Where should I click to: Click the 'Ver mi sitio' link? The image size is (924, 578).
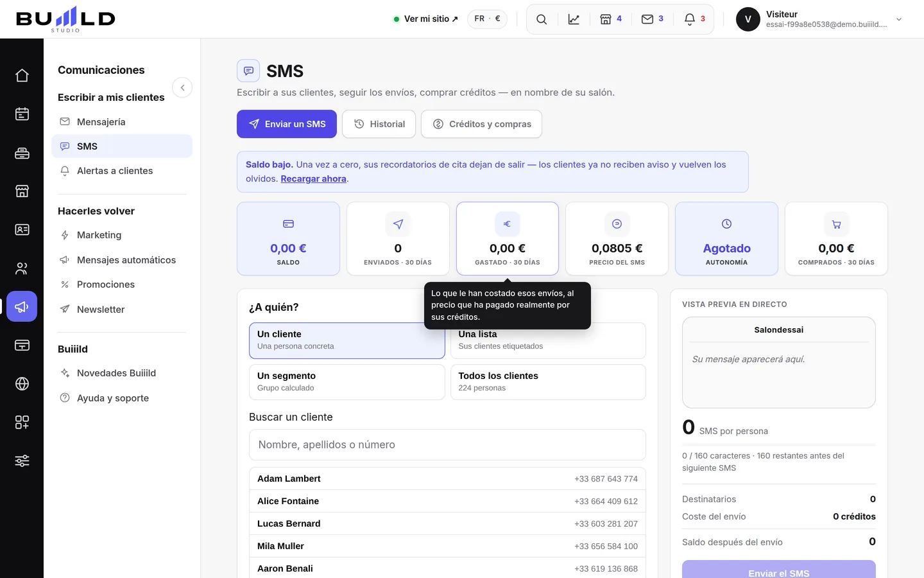[x=425, y=19]
